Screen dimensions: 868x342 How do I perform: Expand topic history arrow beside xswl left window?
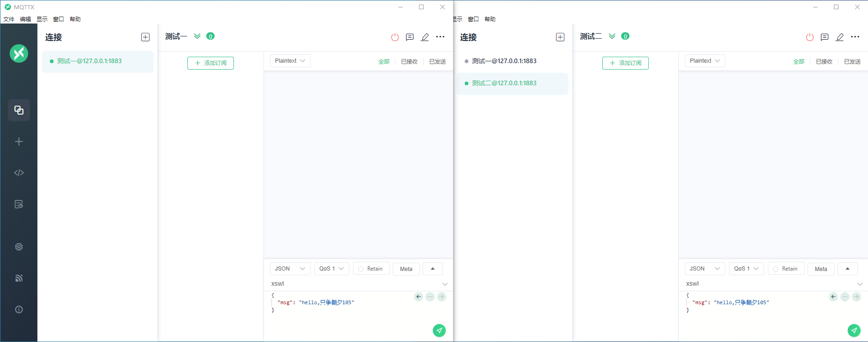(x=445, y=284)
